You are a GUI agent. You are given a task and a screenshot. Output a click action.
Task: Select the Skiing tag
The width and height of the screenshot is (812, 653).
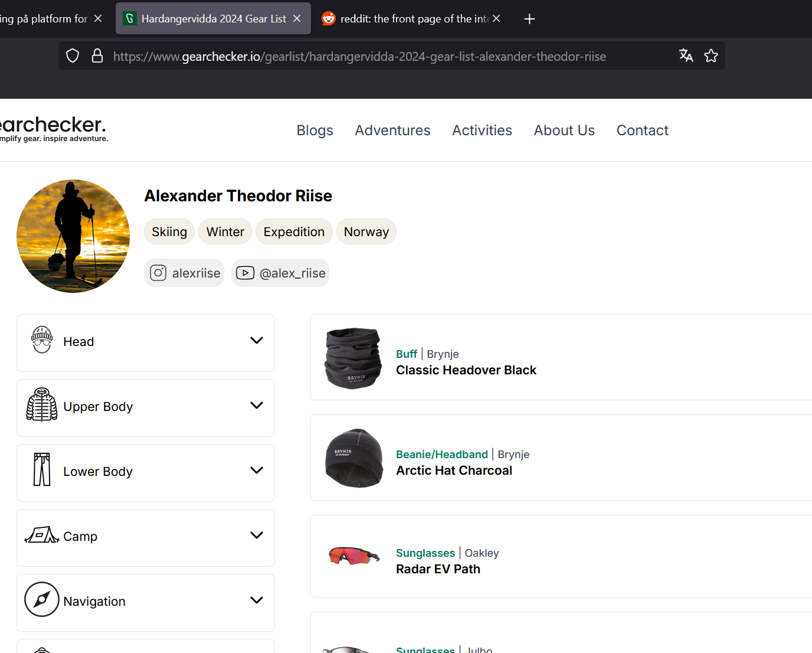[169, 232]
